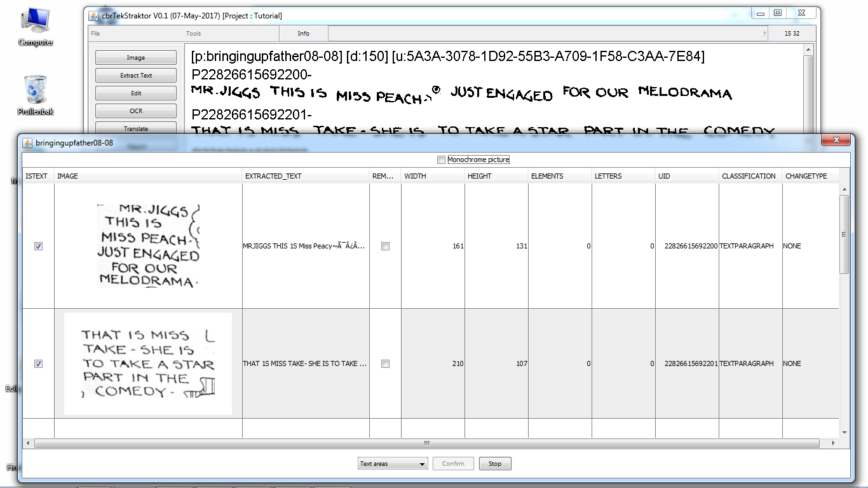Screen dimensions: 868x488
Task: Click the CHANGETYPE column header
Action: 810,176
